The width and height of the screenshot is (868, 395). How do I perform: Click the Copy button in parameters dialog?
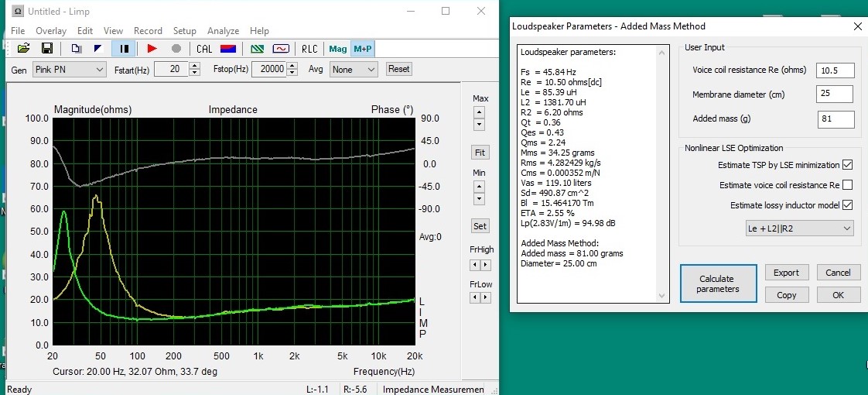(x=786, y=295)
